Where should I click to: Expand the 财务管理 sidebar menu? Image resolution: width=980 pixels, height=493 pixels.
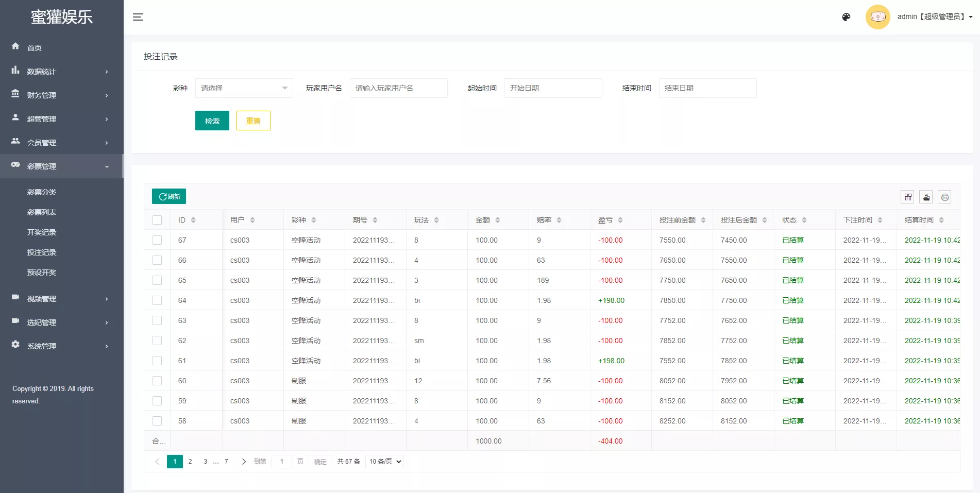(42, 95)
